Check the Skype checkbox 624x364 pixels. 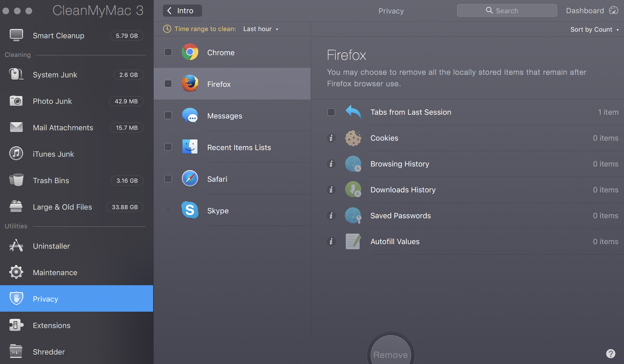point(168,210)
